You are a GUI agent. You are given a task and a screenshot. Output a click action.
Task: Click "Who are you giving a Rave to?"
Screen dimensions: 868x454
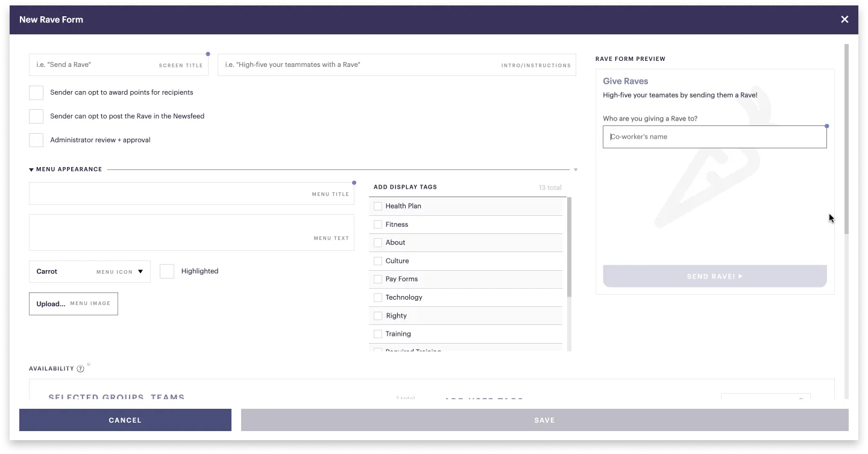point(650,119)
